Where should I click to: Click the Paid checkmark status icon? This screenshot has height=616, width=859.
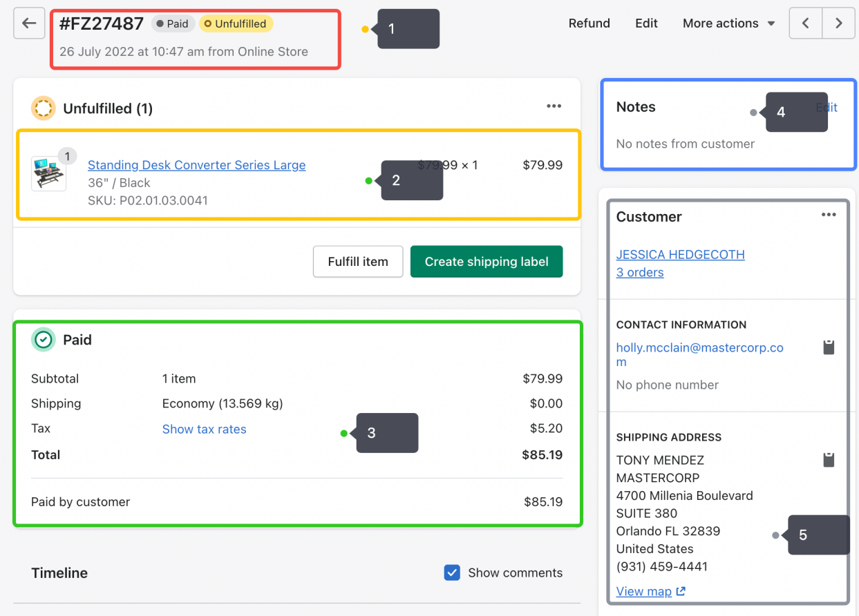(x=44, y=340)
